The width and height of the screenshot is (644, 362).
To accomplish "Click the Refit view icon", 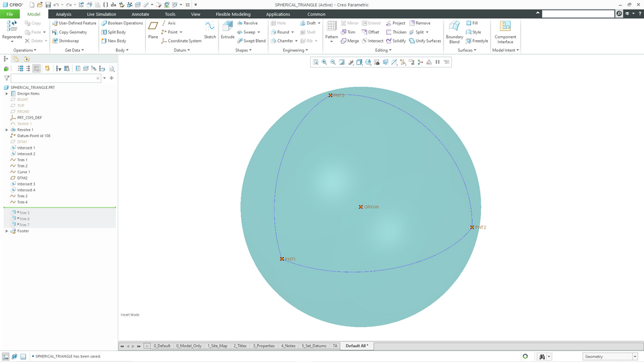I will [315, 62].
